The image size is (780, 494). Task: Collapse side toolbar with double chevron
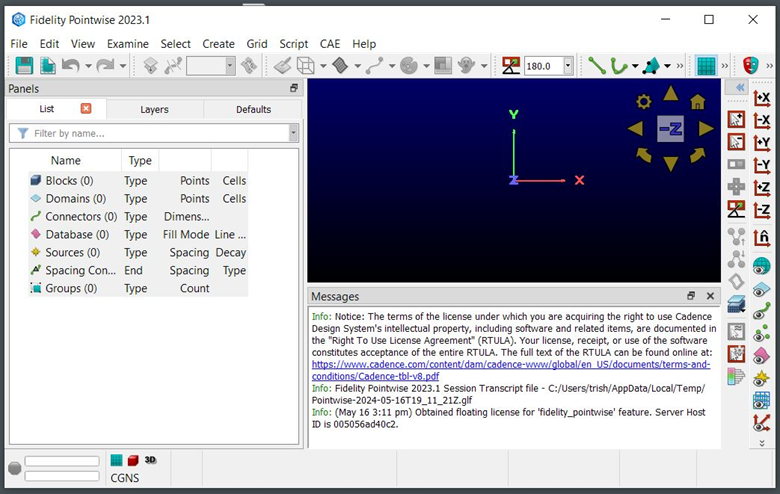tap(740, 88)
